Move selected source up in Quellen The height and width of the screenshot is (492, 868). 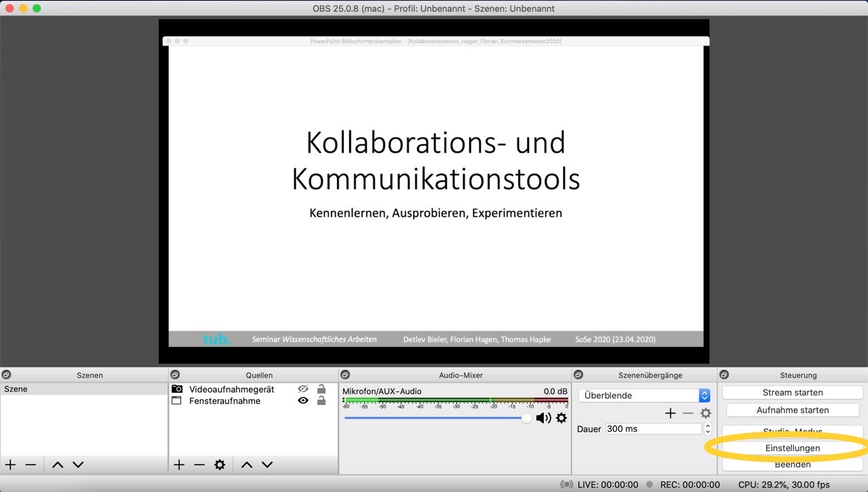[247, 465]
